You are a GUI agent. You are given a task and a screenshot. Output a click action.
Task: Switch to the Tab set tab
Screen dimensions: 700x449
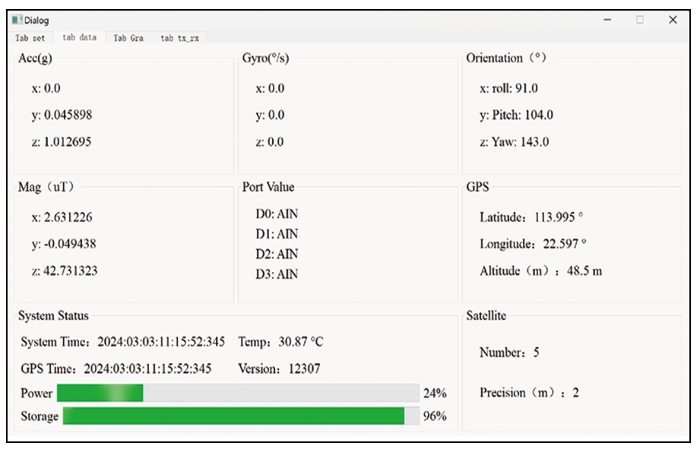coord(29,38)
